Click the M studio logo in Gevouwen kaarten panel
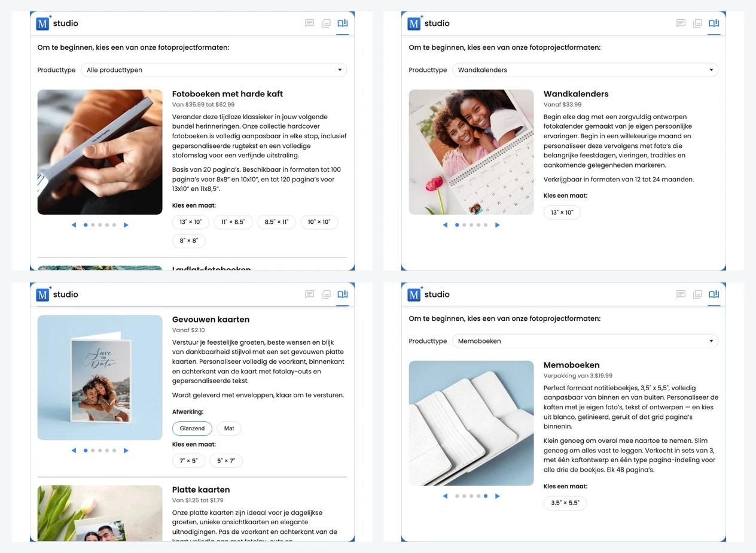This screenshot has height=553, width=756. click(58, 294)
